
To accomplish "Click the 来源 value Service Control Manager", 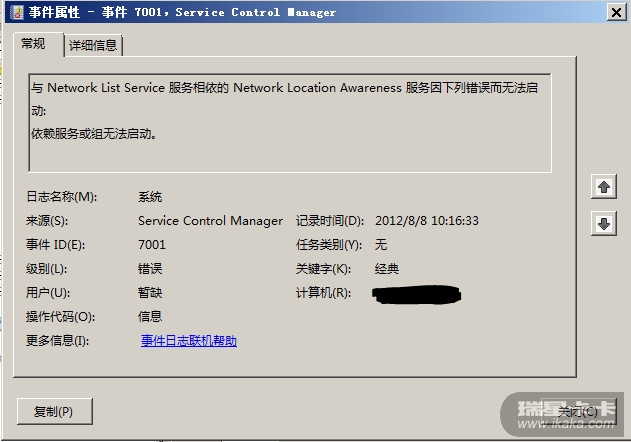I will point(210,221).
